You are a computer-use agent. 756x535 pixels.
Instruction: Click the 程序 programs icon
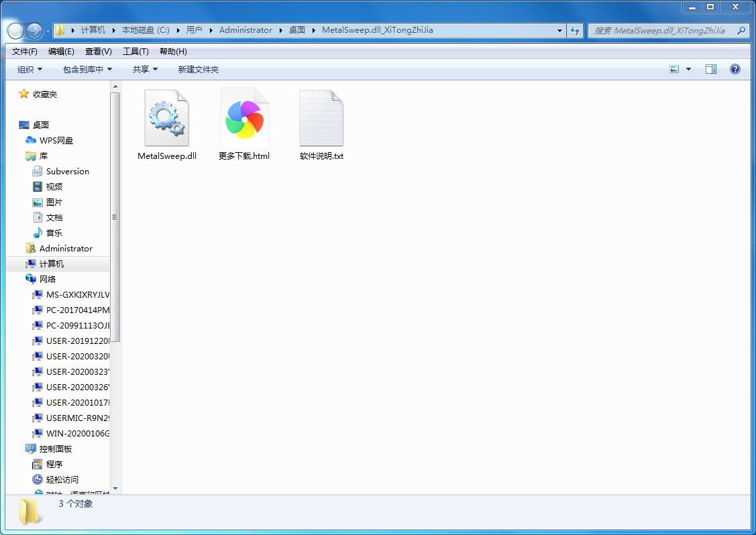point(37,464)
